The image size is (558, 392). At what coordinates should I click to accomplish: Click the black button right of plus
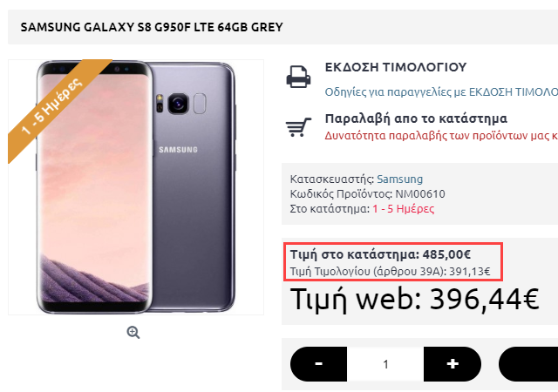pos(528,364)
